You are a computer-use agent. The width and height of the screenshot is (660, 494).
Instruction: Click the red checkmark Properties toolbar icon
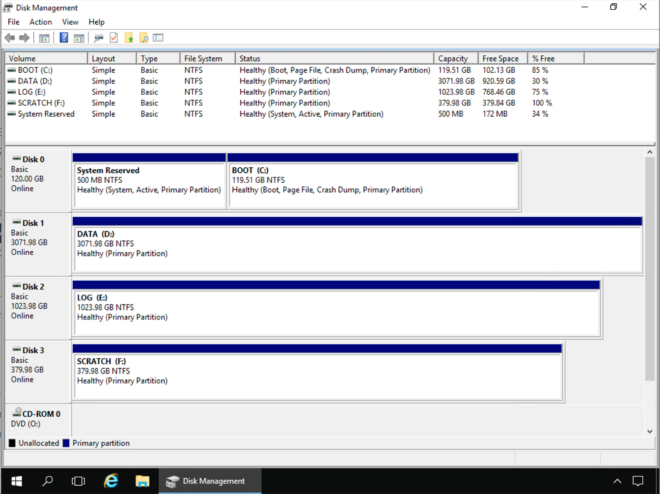click(114, 38)
